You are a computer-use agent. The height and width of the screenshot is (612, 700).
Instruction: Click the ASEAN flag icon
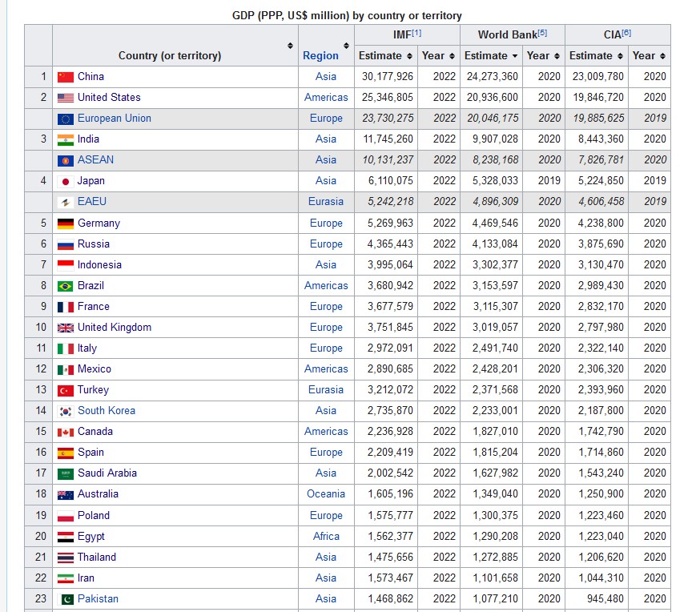65,160
